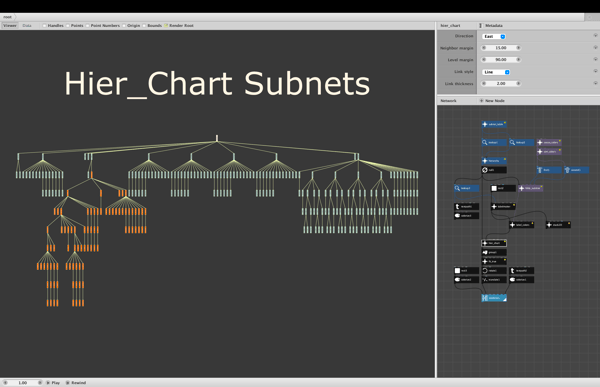The width and height of the screenshot is (600, 387).
Task: Step the frame number backward
Action: [x=5, y=383]
